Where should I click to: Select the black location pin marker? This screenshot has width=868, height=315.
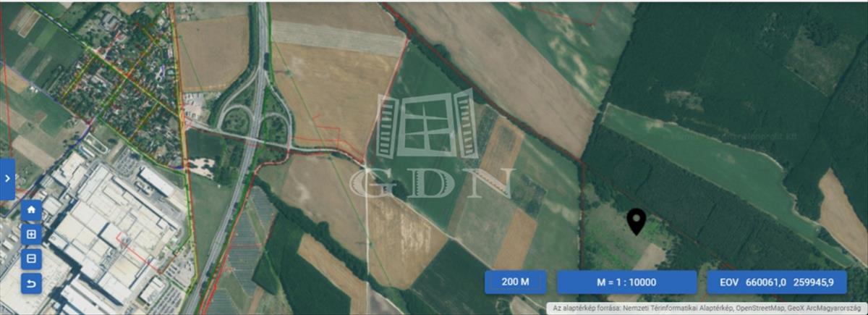pos(636,222)
